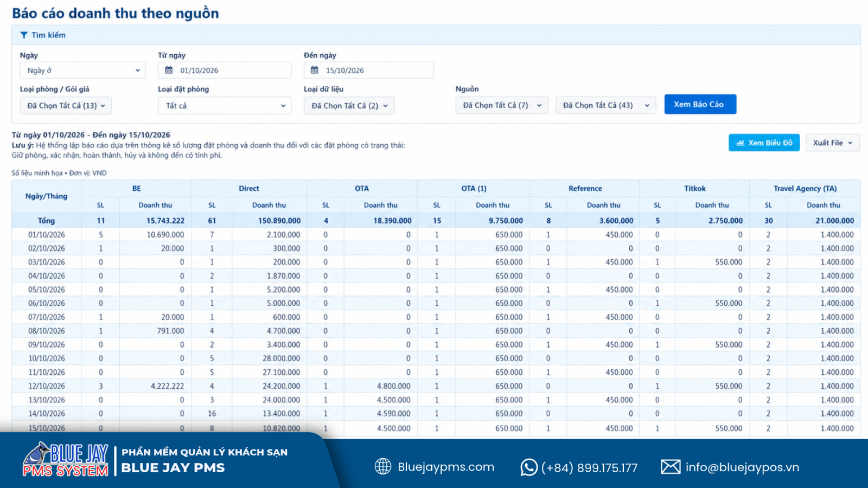Click the Đến ngày date field 15/10/2026
Screen dimensions: 868x488
point(368,70)
